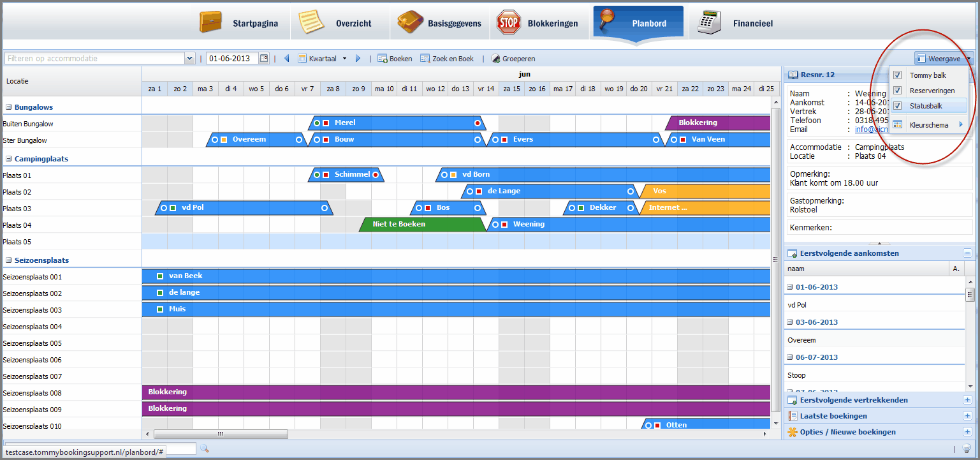Open the Basisgegevens tab
Viewport: 980px width, 460px height.
pos(439,23)
